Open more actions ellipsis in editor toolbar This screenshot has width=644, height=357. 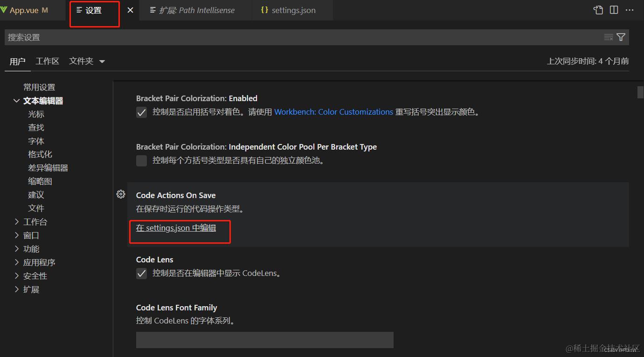[x=630, y=10]
